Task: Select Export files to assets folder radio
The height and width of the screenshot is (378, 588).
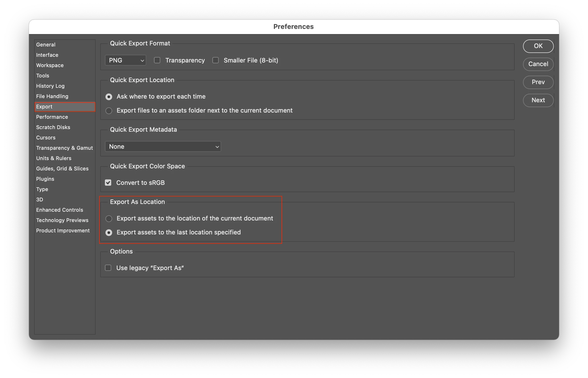Action: (x=109, y=111)
